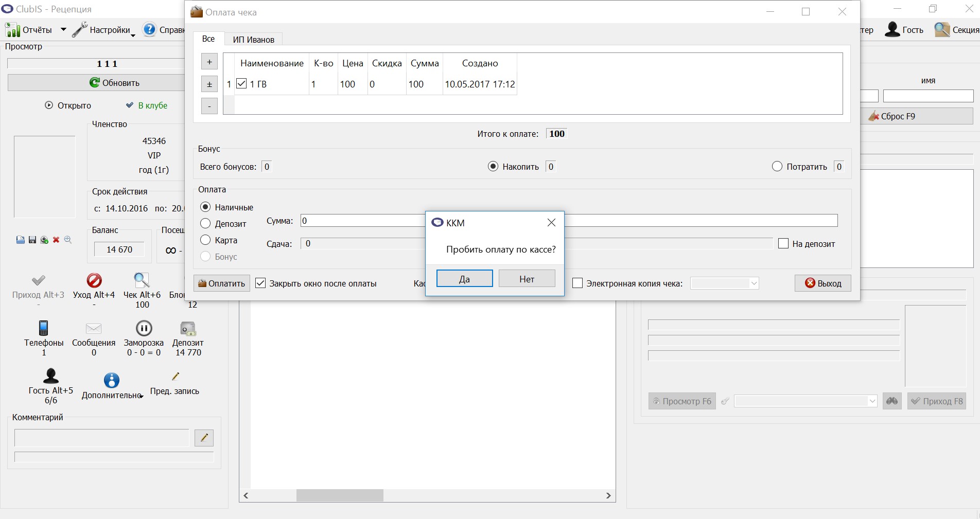Click the comment edit pencil button
This screenshot has height=519, width=980.
pos(204,438)
